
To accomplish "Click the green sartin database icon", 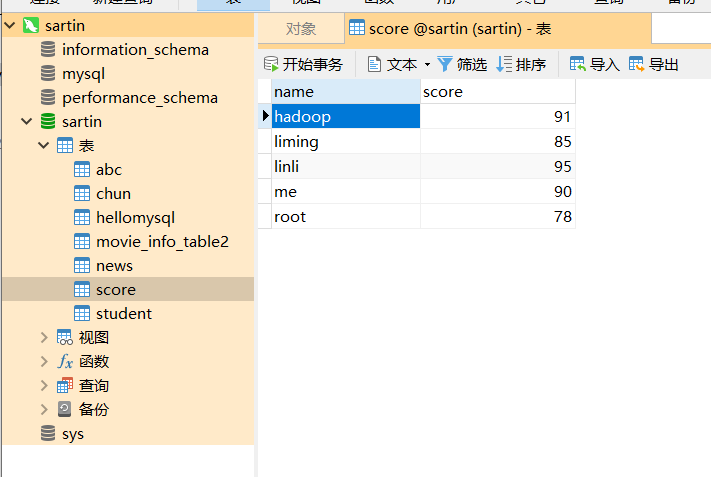I will pos(48,122).
